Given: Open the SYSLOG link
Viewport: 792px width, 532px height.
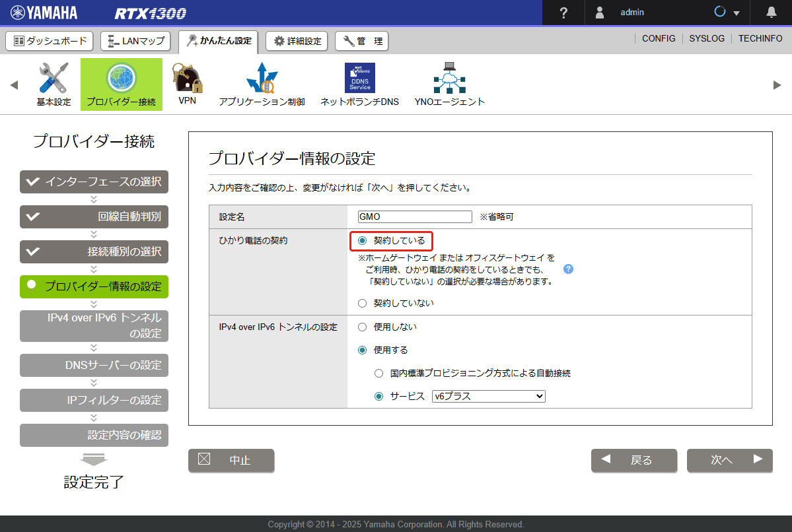Looking at the screenshot, I should [707, 39].
